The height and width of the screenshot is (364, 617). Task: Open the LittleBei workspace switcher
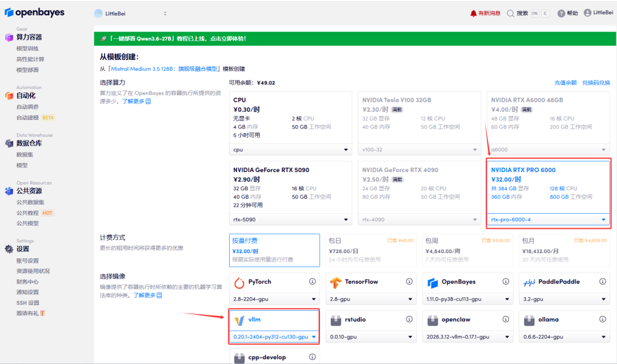[131, 13]
